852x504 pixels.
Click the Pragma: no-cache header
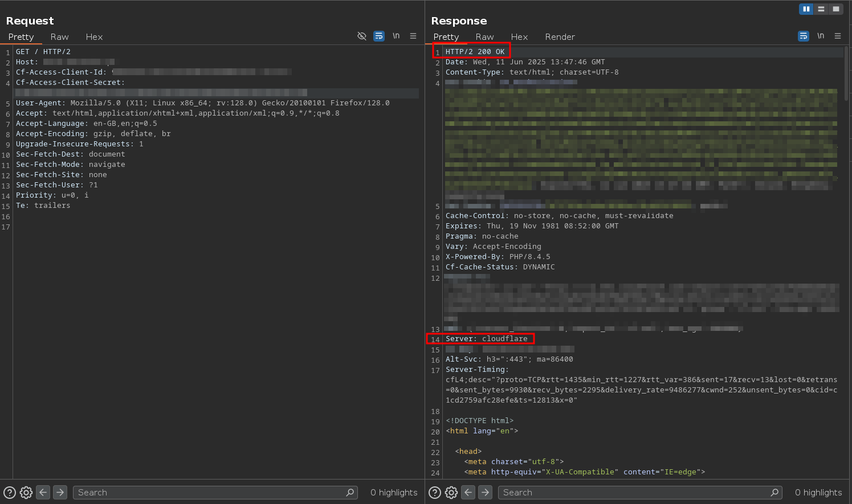[x=482, y=236]
